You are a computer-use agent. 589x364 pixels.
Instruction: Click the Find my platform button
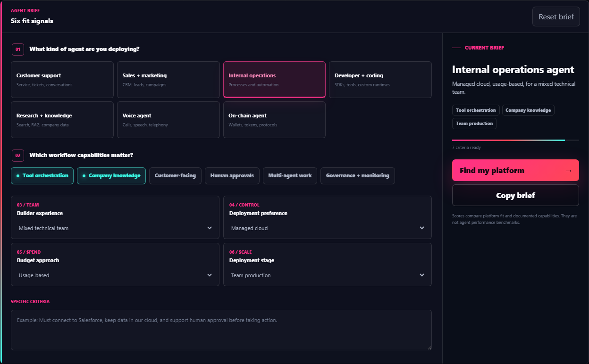[x=515, y=171]
